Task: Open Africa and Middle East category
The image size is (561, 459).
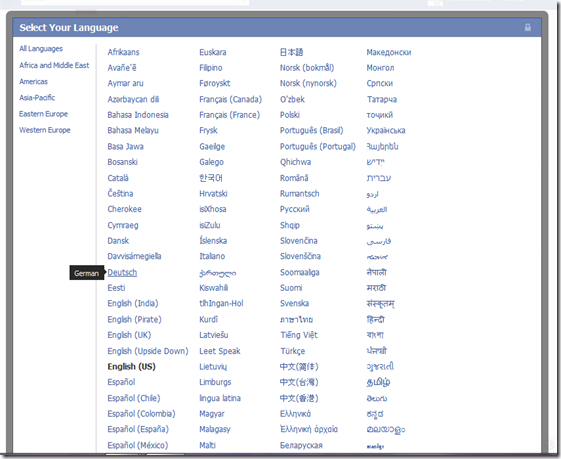Action: (x=54, y=65)
